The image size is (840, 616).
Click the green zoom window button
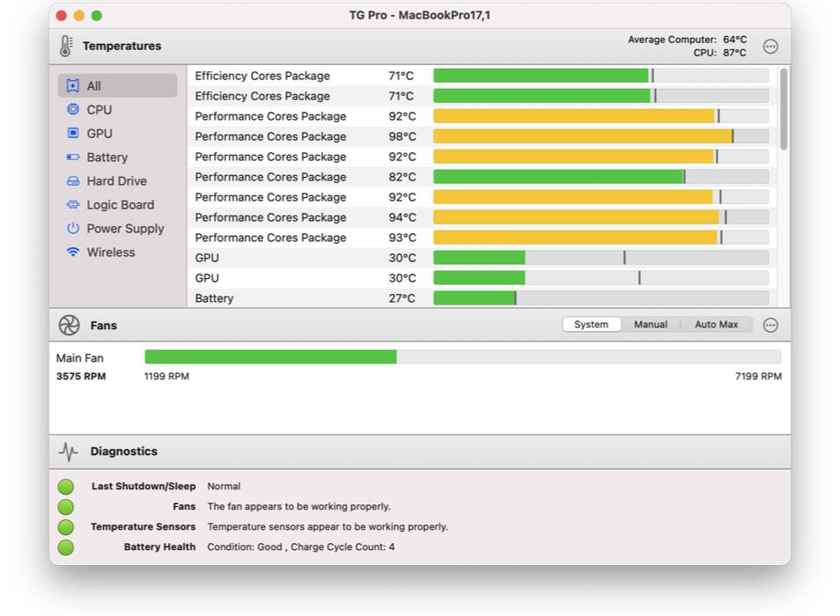97,16
